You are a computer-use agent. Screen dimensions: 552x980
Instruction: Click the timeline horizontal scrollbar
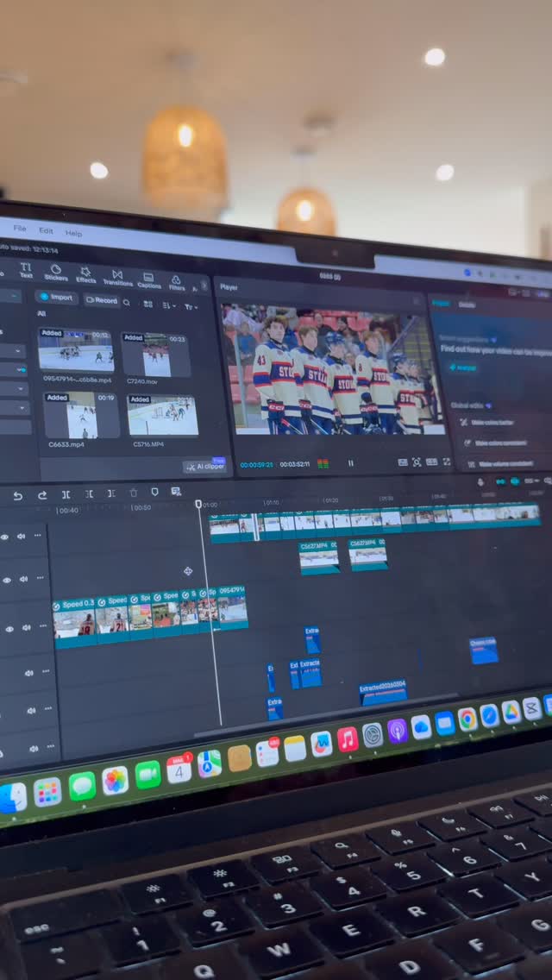pos(325,715)
